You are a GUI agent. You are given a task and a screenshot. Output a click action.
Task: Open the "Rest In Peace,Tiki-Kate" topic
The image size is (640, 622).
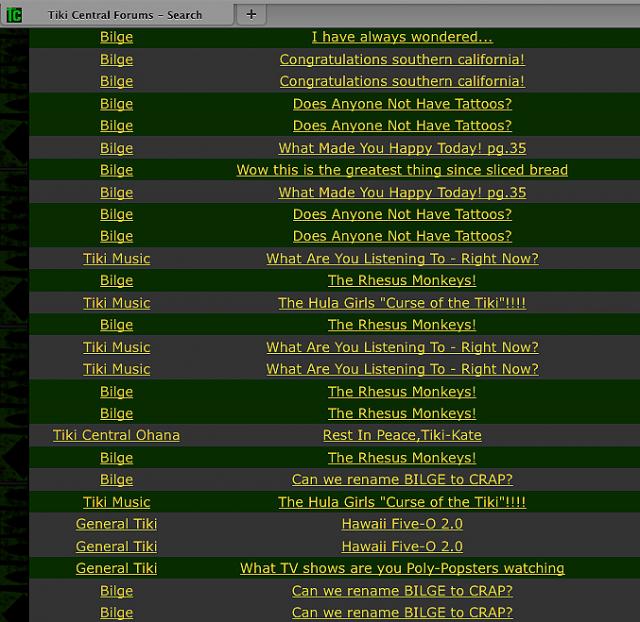pos(402,435)
